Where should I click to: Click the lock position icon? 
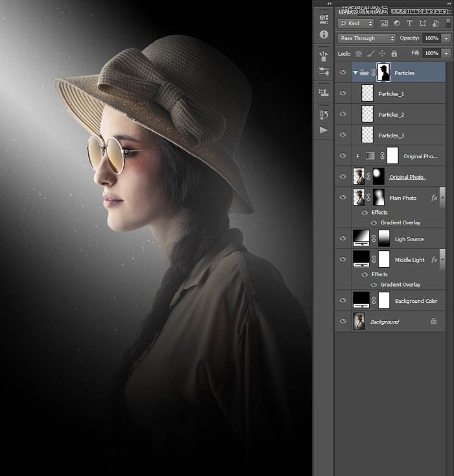[x=381, y=53]
